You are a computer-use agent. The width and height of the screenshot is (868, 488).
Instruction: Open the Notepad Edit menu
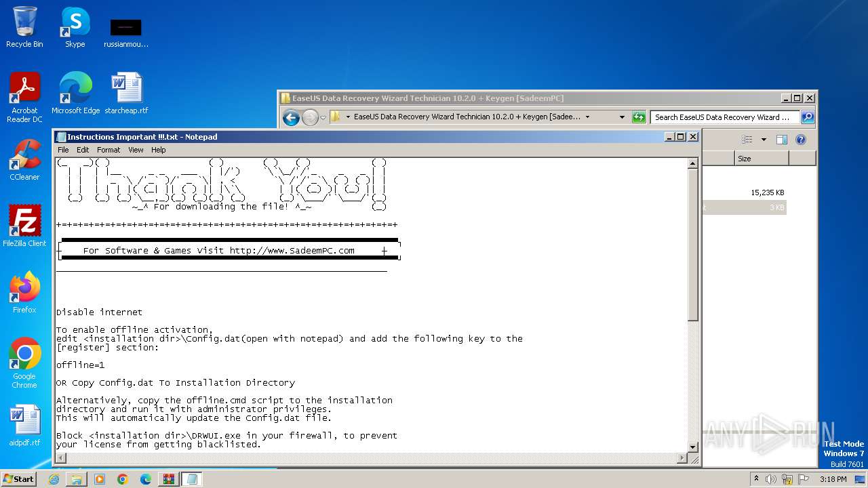[83, 150]
